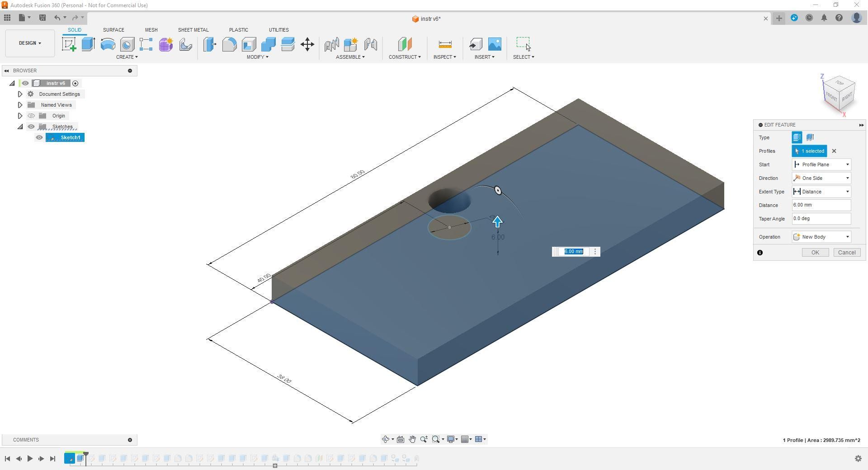The height and width of the screenshot is (470, 868).
Task: Click the timeline playhead marker
Action: [x=86, y=456]
